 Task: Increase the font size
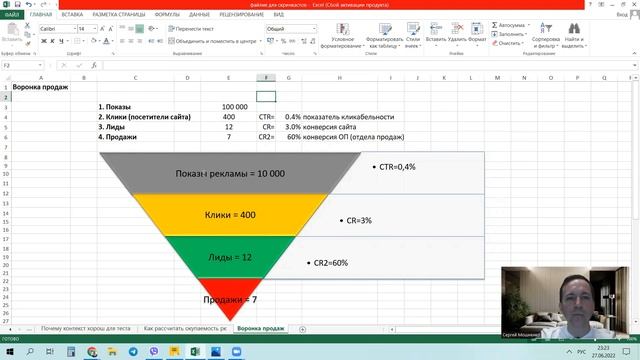click(102, 29)
